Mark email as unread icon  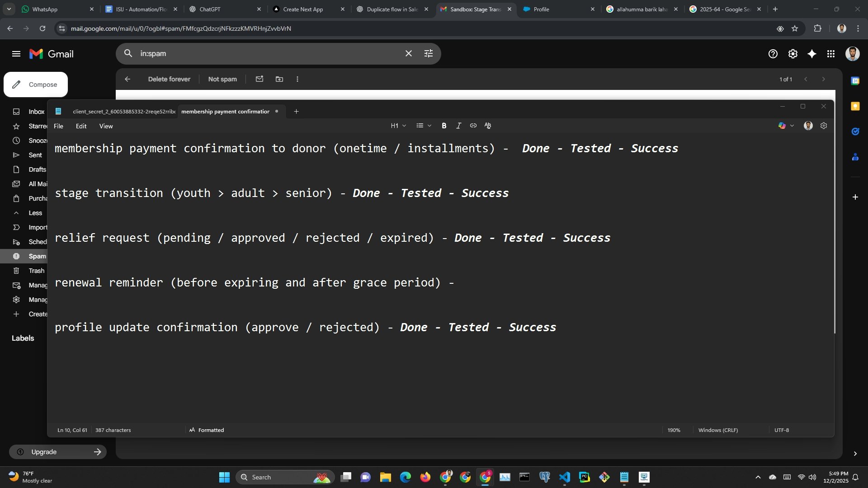tap(259, 79)
